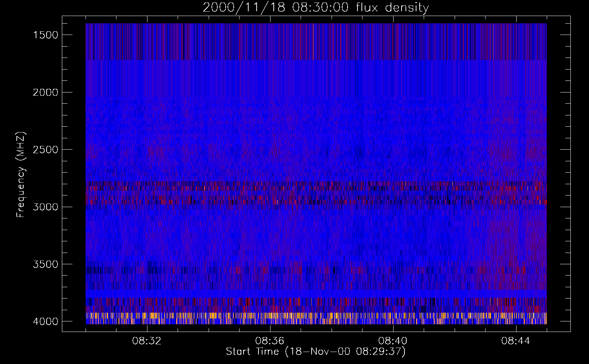Click the 2000 frequency tick label
Screen dimensions: 589x364
click(46, 92)
